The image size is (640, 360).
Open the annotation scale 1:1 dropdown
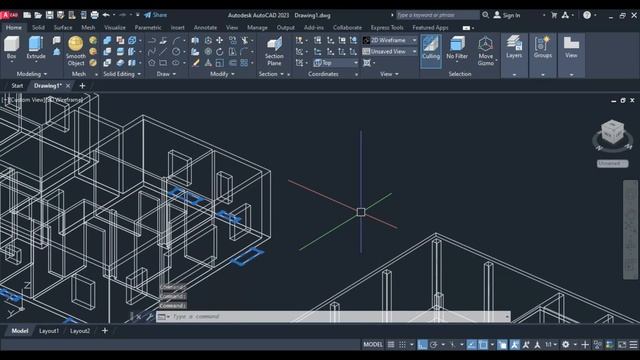tap(551, 344)
